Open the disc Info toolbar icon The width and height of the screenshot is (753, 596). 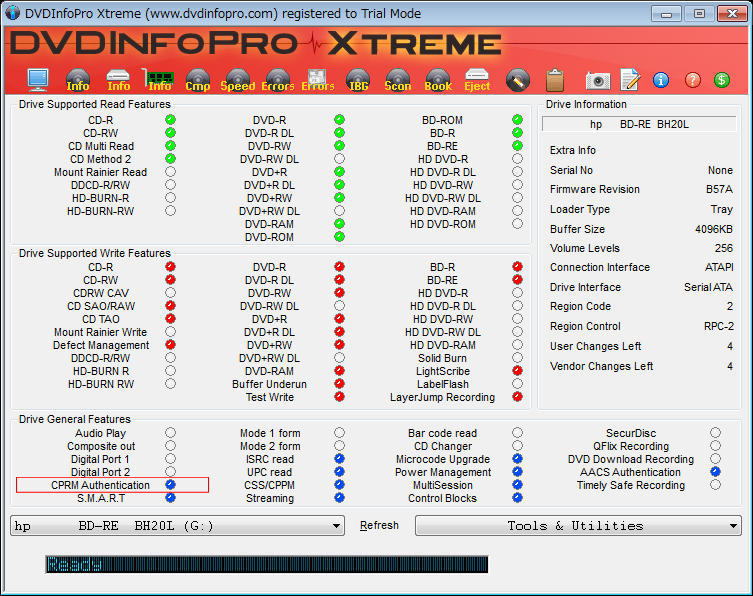click(x=78, y=80)
